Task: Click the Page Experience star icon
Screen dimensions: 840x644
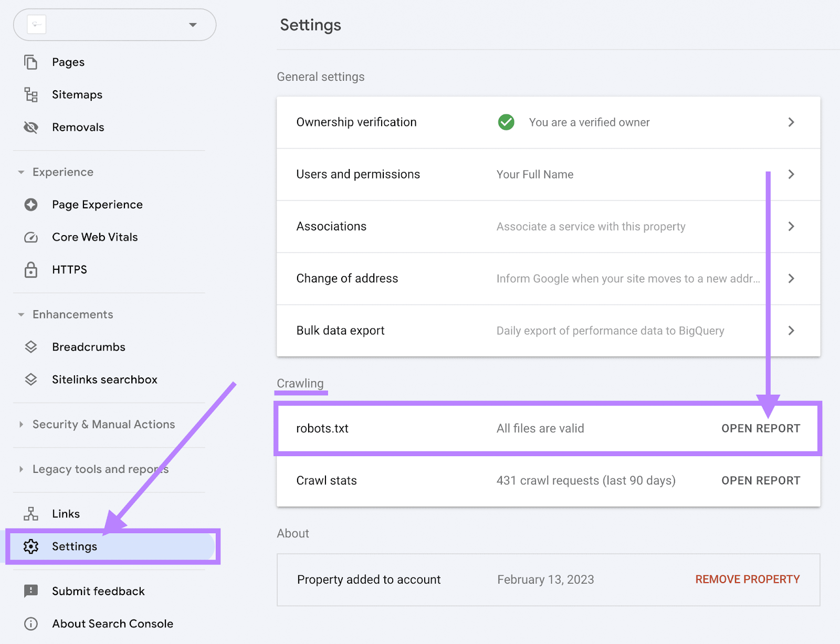Action: tap(31, 205)
